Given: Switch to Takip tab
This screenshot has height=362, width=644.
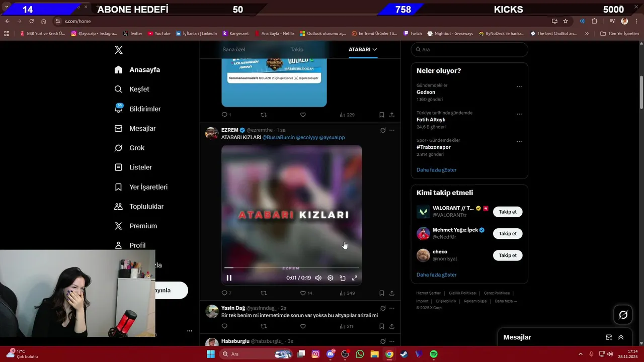Looking at the screenshot, I should click(297, 49).
